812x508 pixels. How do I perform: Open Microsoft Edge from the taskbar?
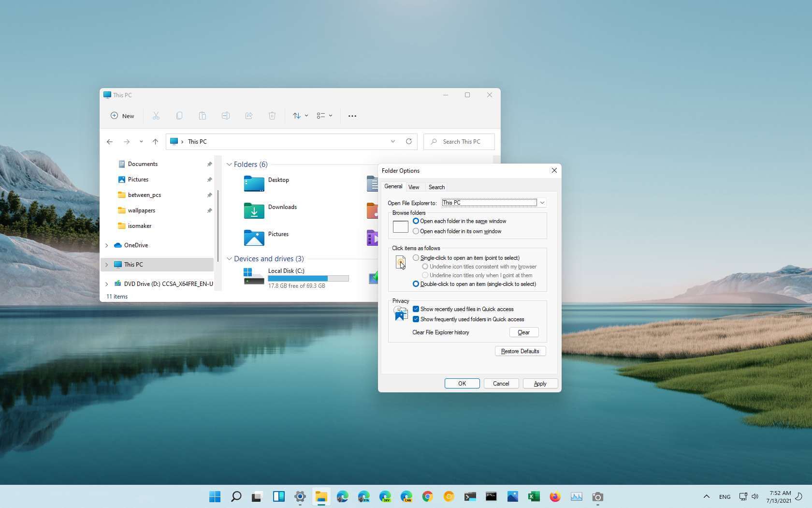(342, 496)
